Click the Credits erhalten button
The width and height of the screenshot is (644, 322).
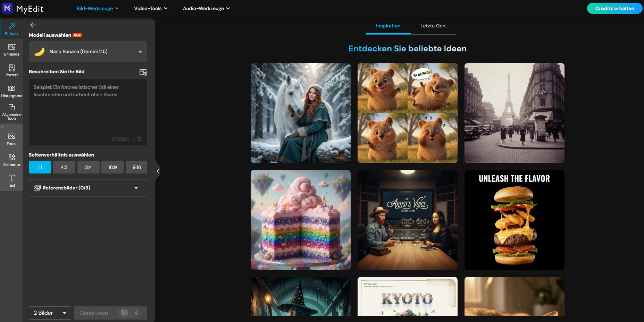pos(614,8)
